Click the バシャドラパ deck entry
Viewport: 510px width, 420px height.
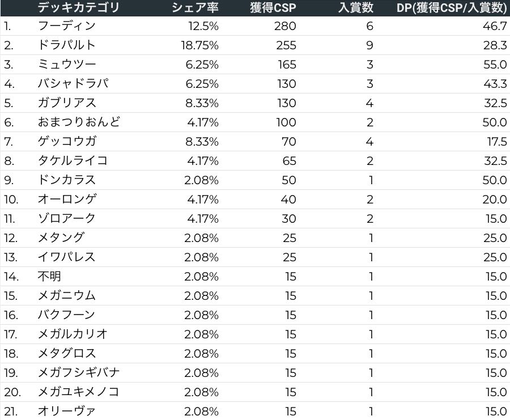coord(73,84)
